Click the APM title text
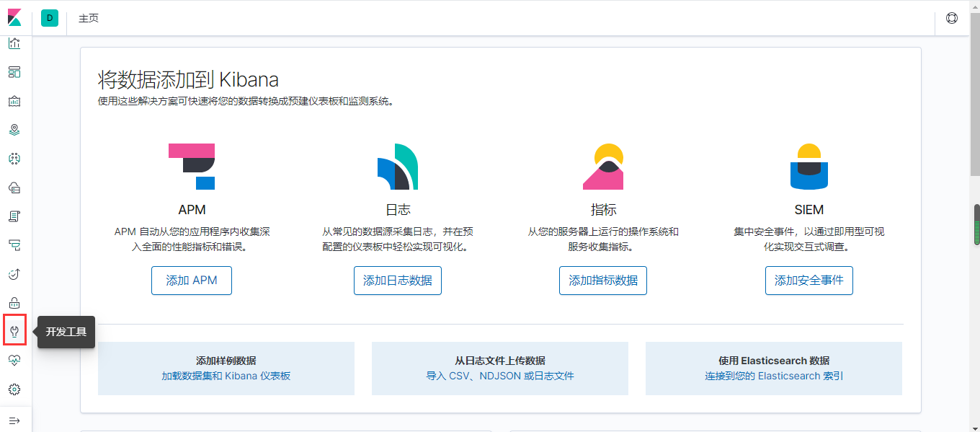Screen dimensions: 980x432 (x=192, y=210)
